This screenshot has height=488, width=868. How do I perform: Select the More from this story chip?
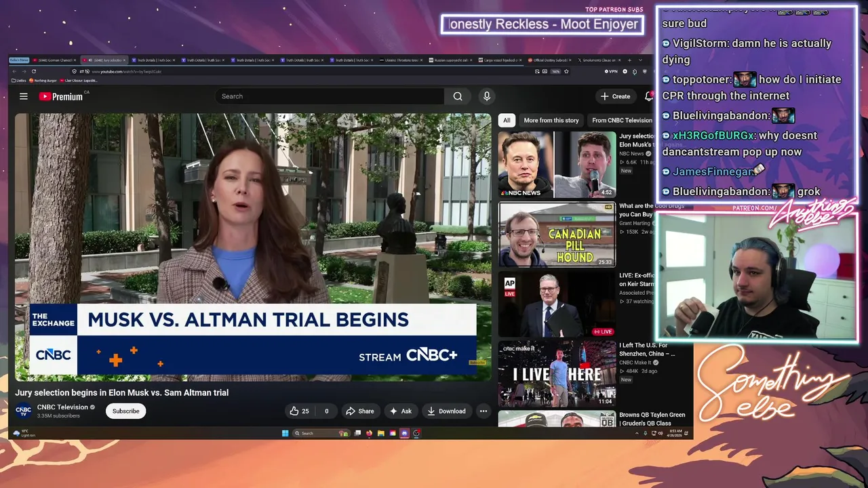click(x=551, y=121)
